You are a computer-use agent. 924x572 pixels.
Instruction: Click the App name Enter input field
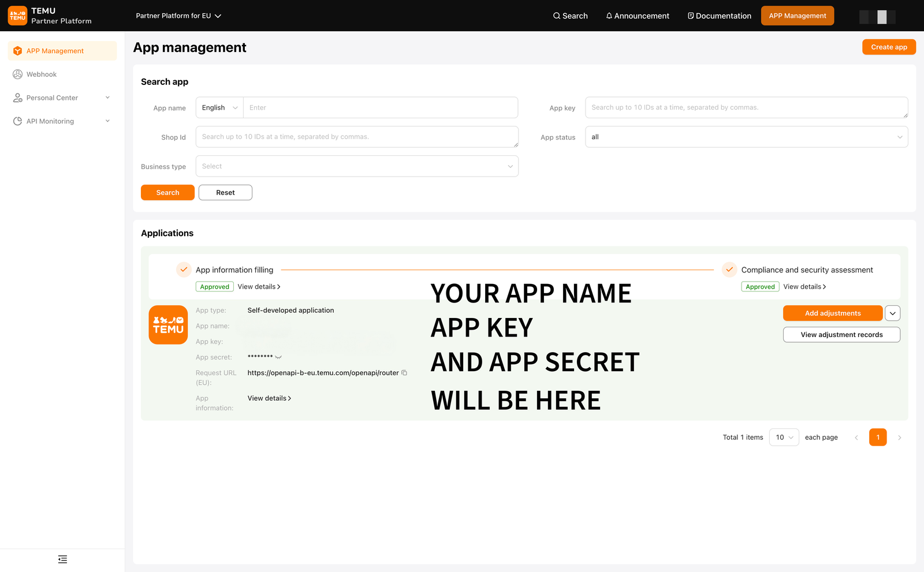coord(381,107)
